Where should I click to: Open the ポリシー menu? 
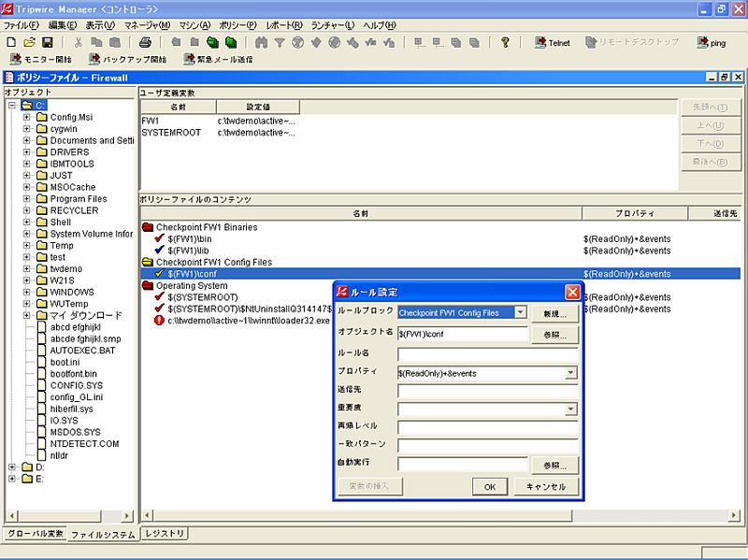click(x=237, y=24)
